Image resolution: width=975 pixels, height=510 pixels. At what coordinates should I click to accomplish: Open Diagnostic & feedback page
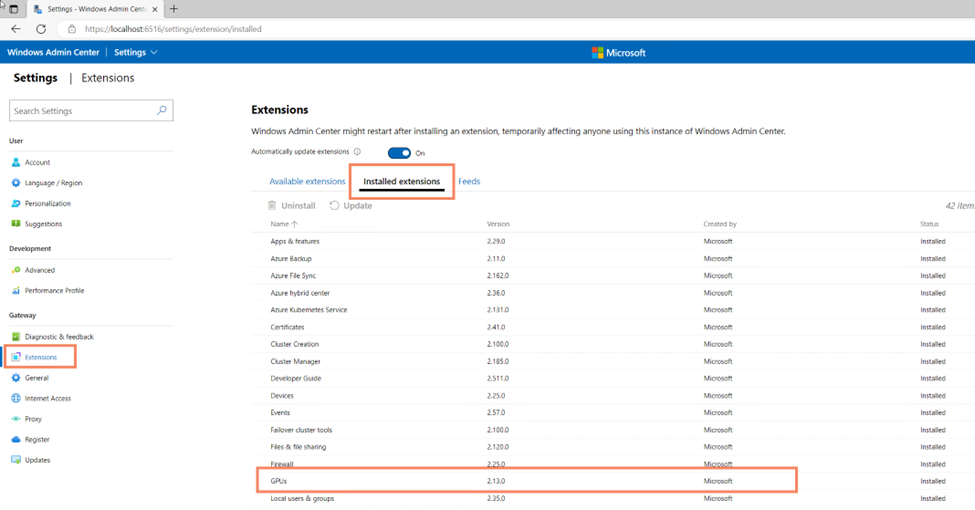click(59, 336)
